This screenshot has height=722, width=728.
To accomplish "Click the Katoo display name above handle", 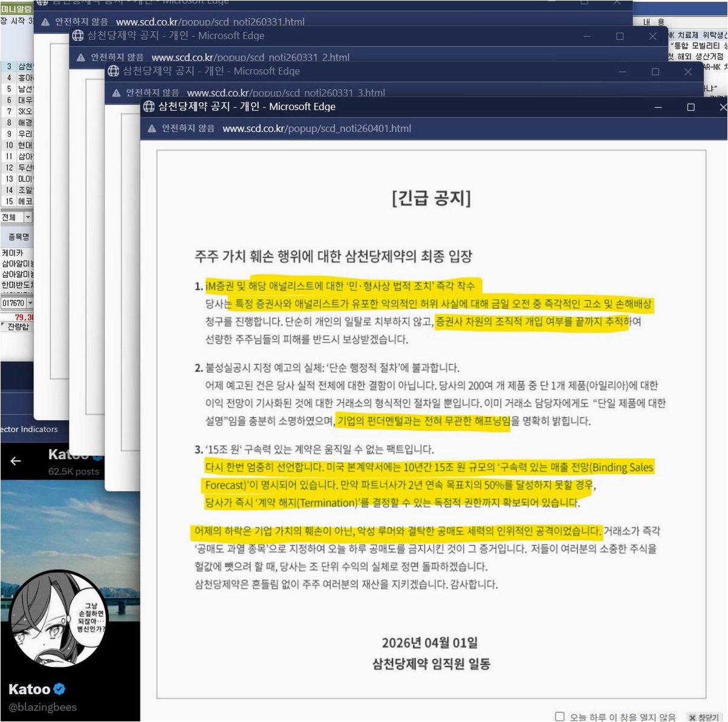I will tap(30, 689).
